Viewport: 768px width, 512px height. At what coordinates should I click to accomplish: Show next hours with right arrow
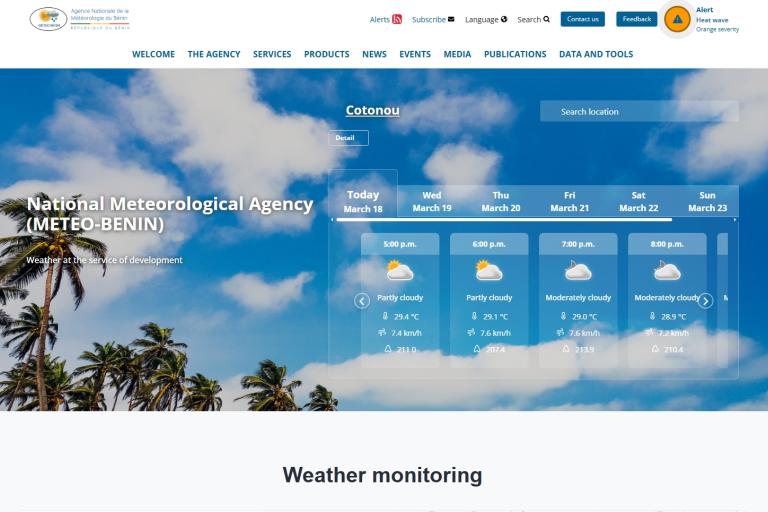tap(705, 301)
